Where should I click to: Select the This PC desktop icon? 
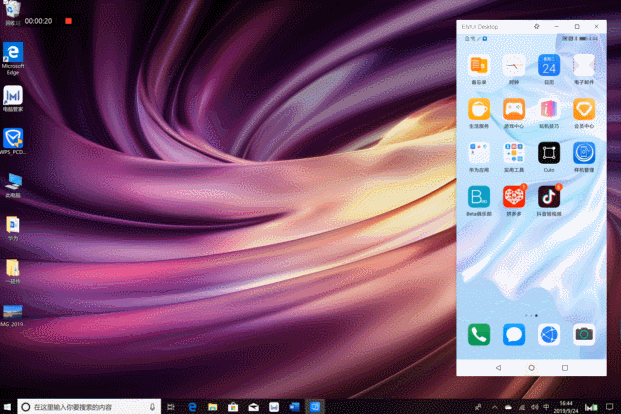point(13,185)
